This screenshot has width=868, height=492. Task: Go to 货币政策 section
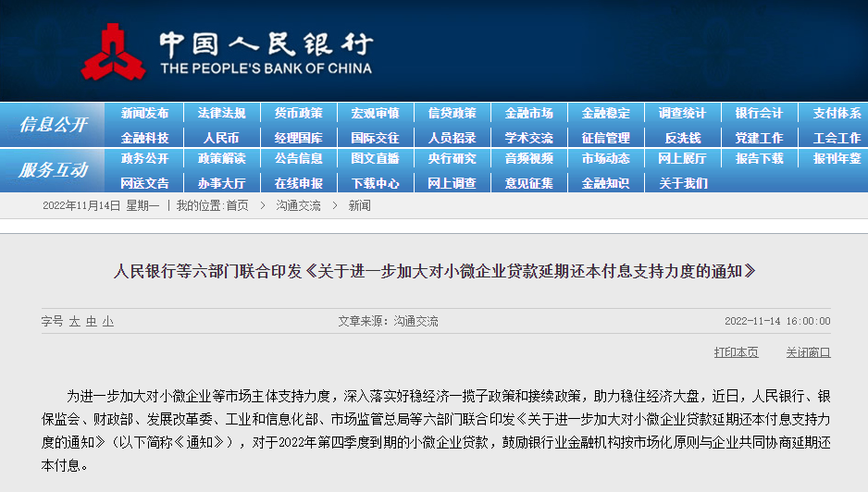298,114
